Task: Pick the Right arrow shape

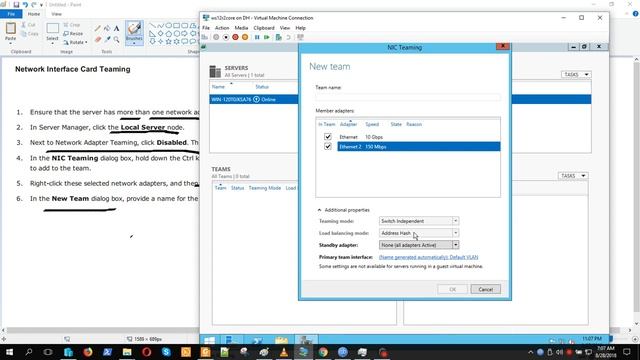Action: point(184,33)
